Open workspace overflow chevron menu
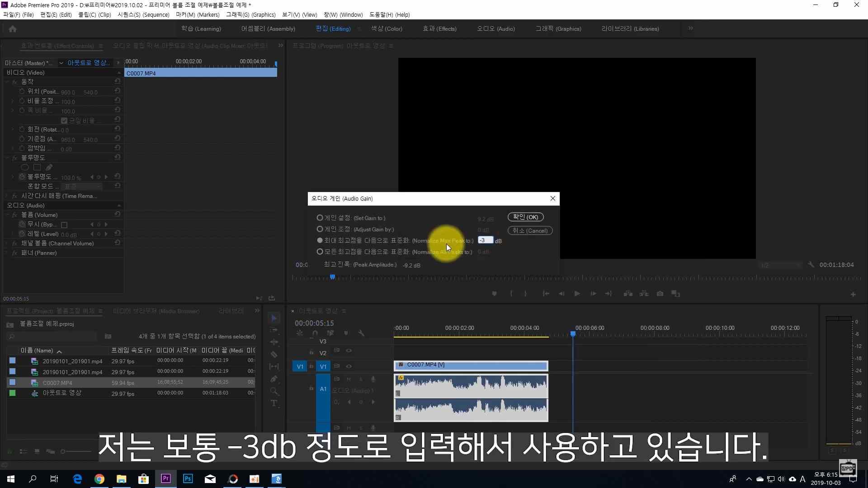The height and width of the screenshot is (488, 868). 690,28
